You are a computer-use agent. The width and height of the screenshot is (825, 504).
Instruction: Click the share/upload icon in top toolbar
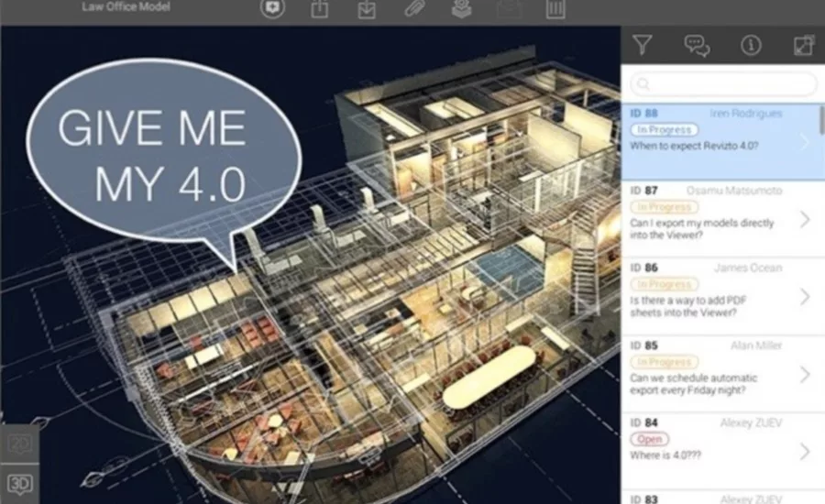[319, 8]
